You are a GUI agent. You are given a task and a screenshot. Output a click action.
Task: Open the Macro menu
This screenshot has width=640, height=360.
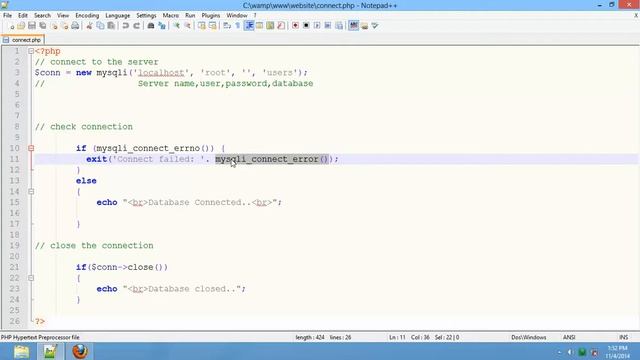(x=171, y=16)
